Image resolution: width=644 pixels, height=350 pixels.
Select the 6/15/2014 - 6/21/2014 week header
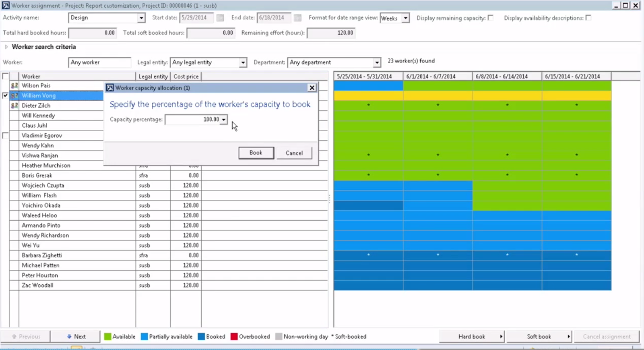coord(576,76)
